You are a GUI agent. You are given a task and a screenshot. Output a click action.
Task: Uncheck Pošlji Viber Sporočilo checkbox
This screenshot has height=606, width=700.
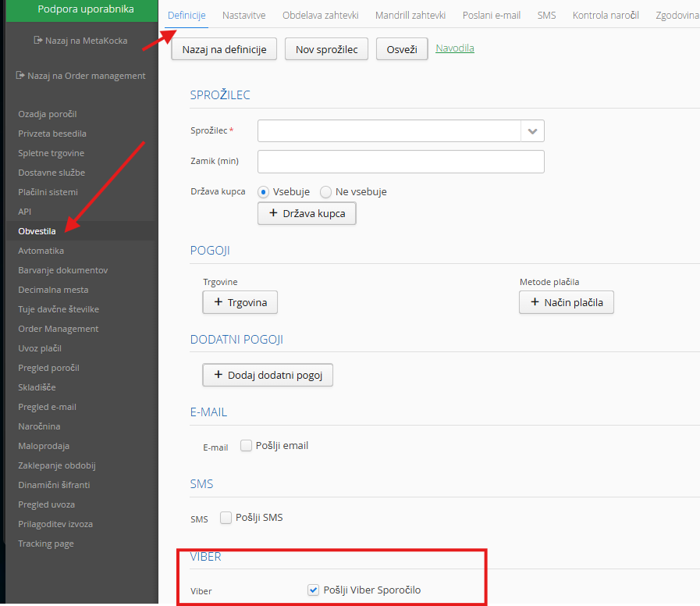coord(314,590)
